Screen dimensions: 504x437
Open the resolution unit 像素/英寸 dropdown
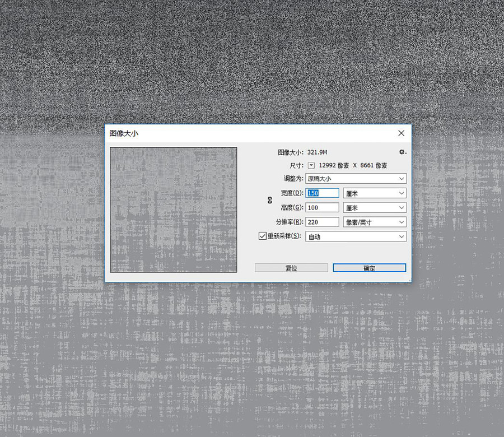375,222
